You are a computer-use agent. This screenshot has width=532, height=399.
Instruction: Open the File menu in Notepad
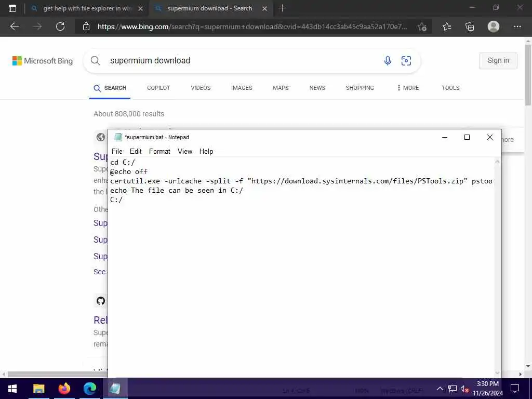117,151
